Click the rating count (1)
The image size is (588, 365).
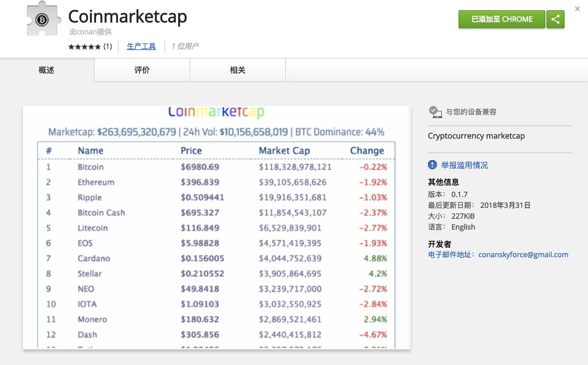click(108, 46)
